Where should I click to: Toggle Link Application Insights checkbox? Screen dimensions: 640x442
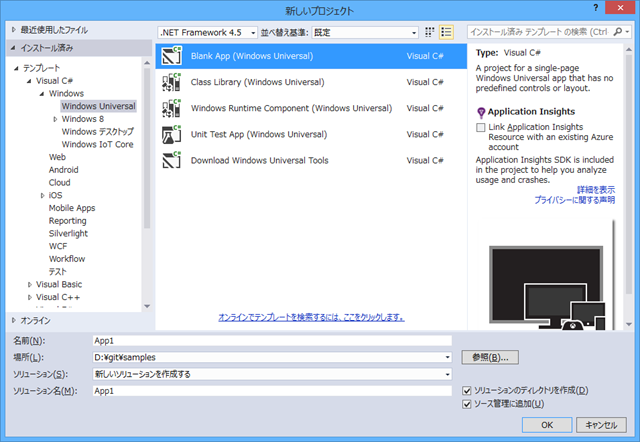pos(481,127)
